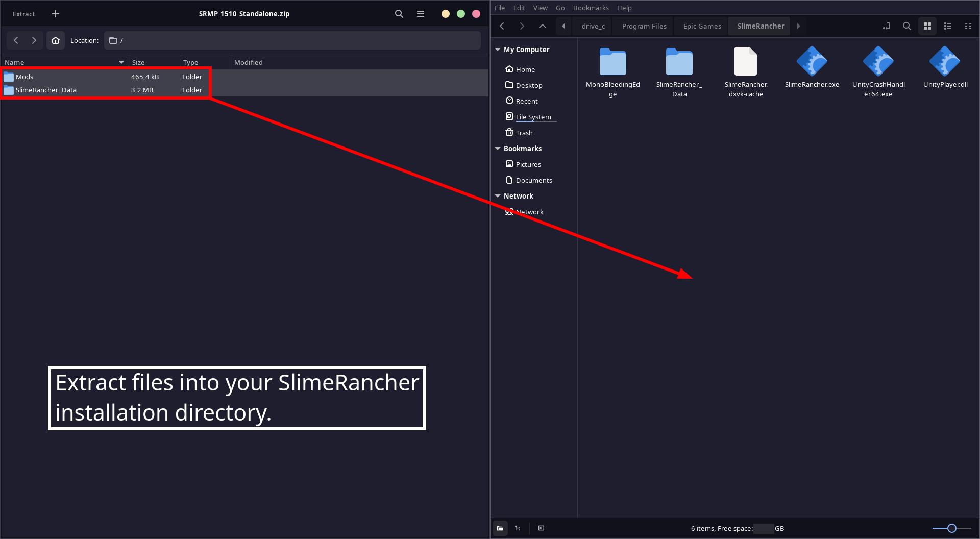Image resolution: width=980 pixels, height=539 pixels.
Task: Collapse the My Computer sidebar section
Action: pyautogui.click(x=498, y=50)
